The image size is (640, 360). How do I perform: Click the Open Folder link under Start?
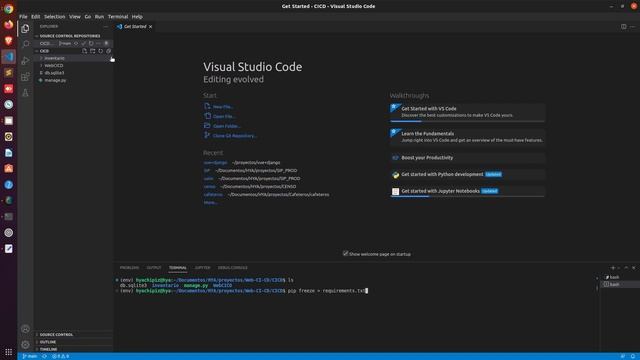[227, 126]
